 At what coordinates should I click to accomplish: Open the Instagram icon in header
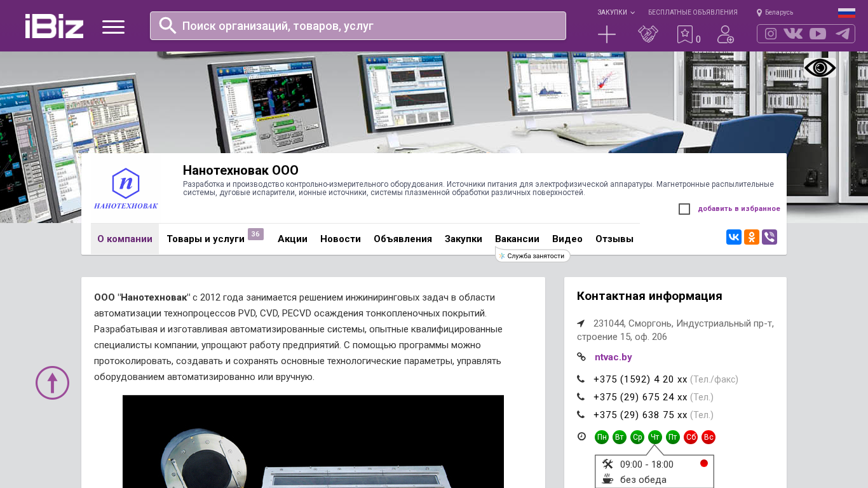[771, 34]
